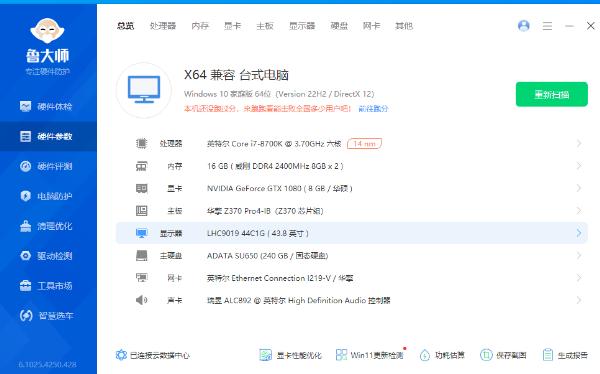The height and width of the screenshot is (374, 600).
Task: Click the memory module icon
Action: click(x=142, y=166)
